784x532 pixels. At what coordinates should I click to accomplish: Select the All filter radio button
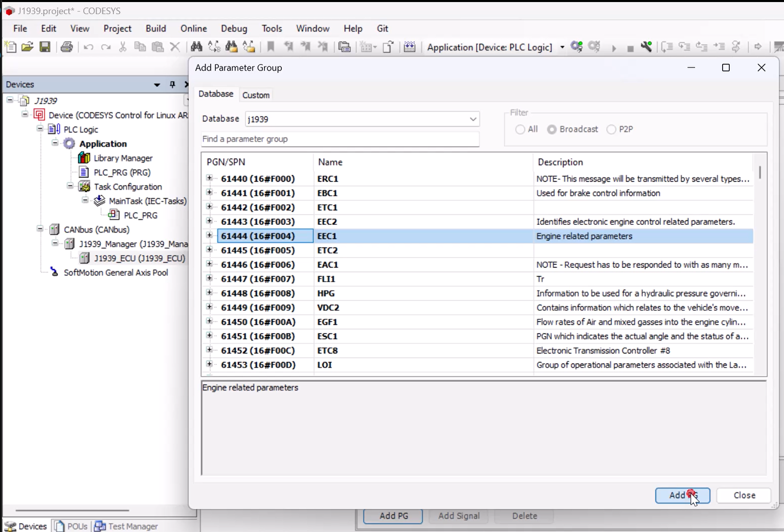pyautogui.click(x=520, y=129)
